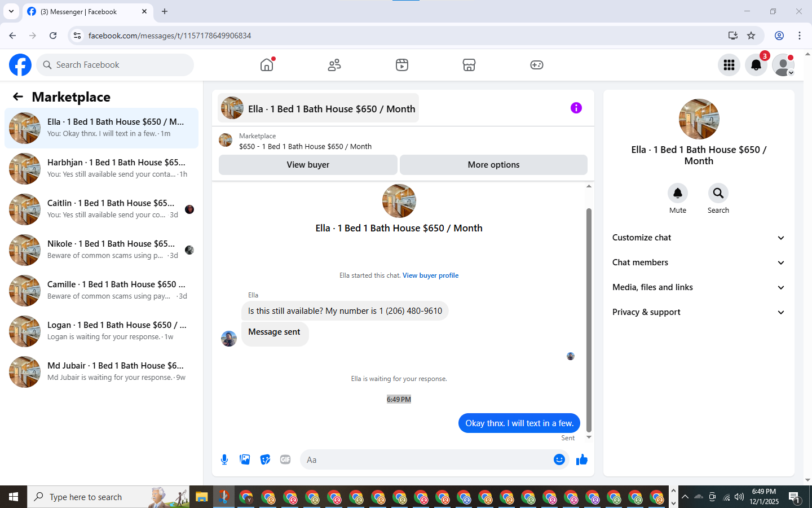The width and height of the screenshot is (812, 508).
Task: Show hidden system tray icons chevron
Action: [x=685, y=497]
